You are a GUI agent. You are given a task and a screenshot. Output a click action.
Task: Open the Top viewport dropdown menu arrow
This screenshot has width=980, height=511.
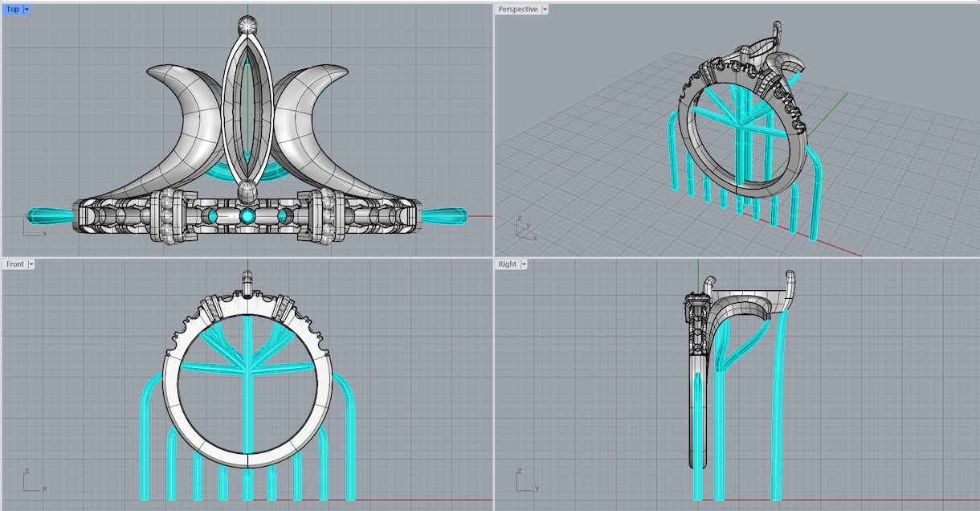(27, 10)
